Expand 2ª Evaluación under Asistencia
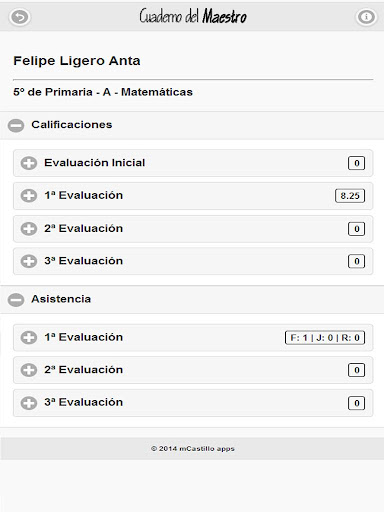The width and height of the screenshot is (384, 512). [193, 370]
